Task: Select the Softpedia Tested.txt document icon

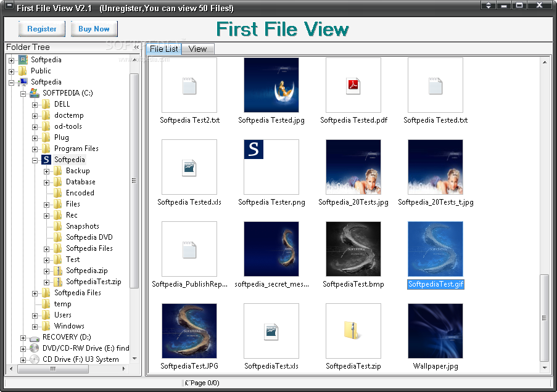Action: [435, 85]
